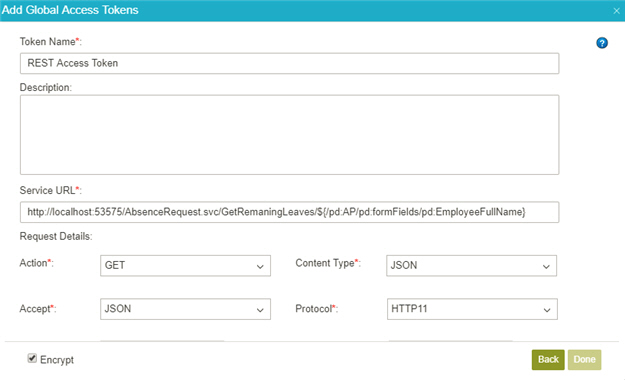
Task: Open the blue help question mark icon
Action: tap(602, 43)
